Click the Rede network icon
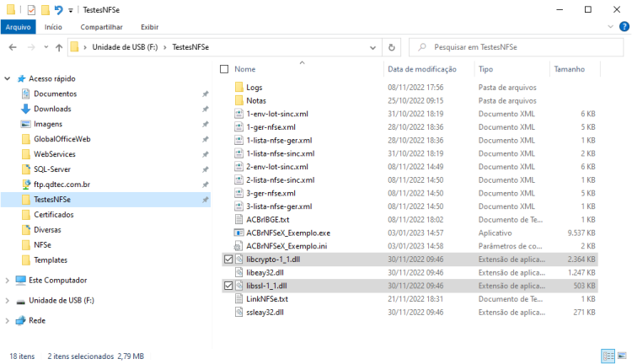 [20, 320]
